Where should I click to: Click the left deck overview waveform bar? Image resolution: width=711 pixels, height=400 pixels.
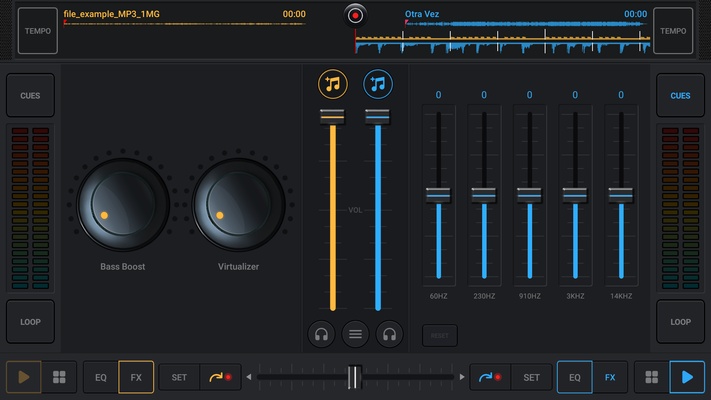click(x=185, y=24)
